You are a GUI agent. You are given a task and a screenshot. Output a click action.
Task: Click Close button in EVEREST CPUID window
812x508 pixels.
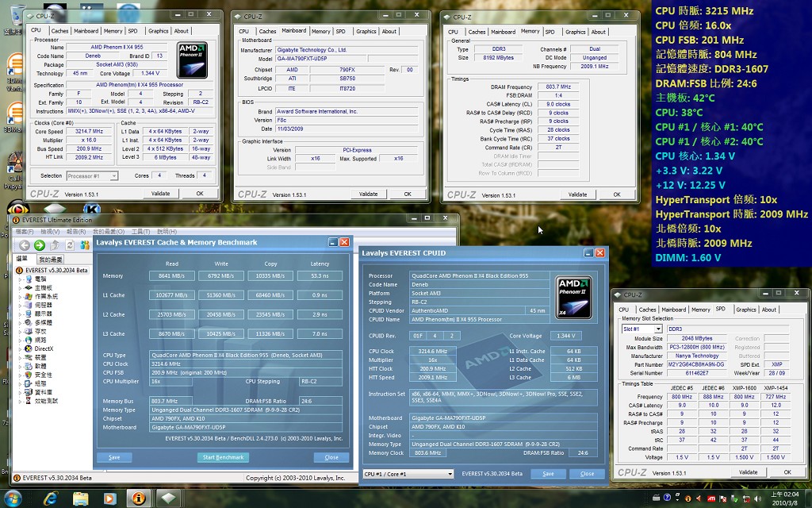588,474
